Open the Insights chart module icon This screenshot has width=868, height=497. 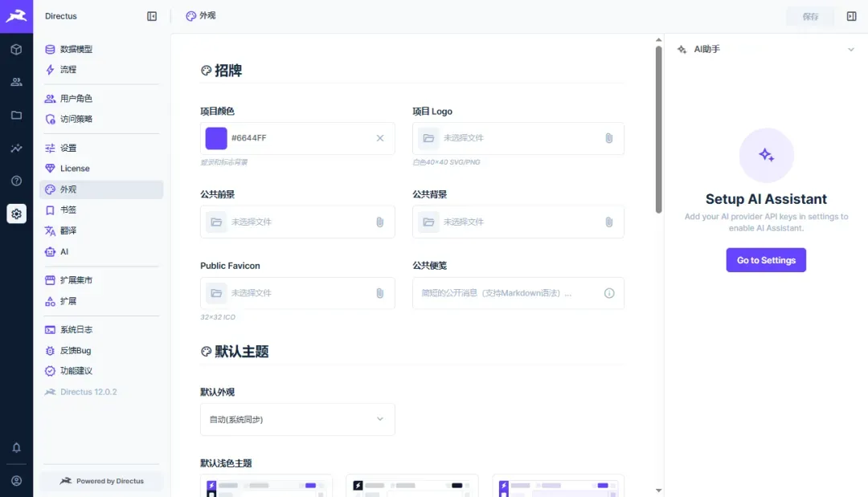click(x=17, y=148)
